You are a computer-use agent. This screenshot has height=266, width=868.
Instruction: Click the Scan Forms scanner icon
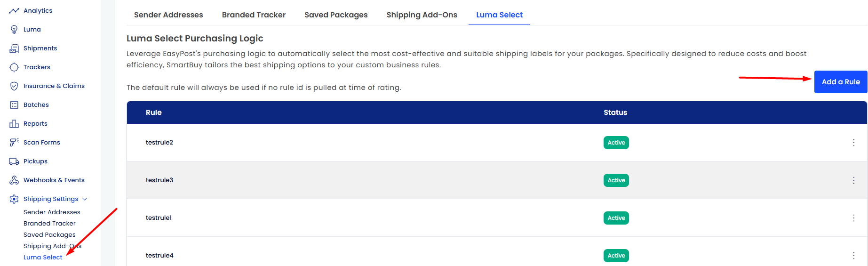(14, 142)
